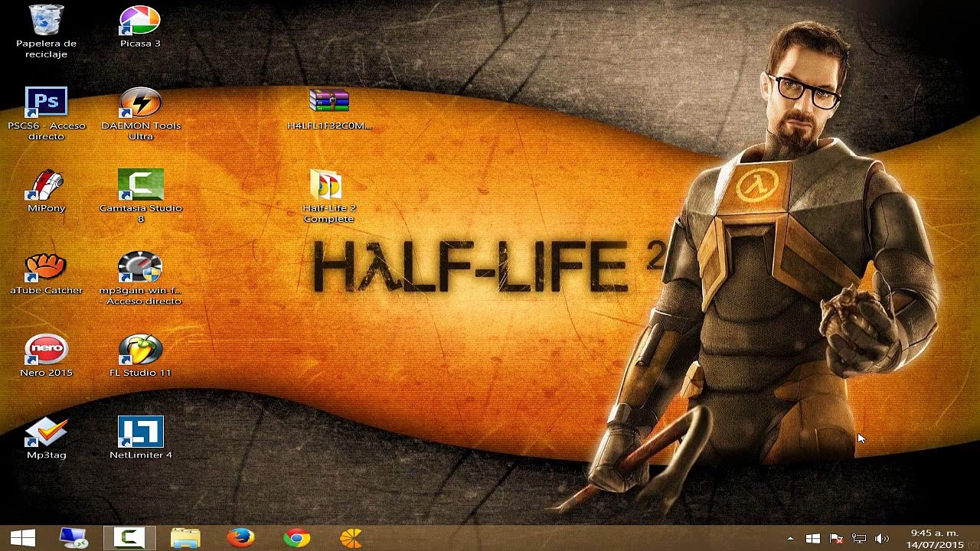The height and width of the screenshot is (551, 980).
Task: Open the network tray icon
Action: coord(859,539)
